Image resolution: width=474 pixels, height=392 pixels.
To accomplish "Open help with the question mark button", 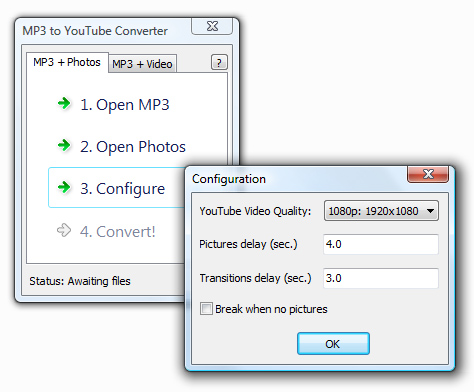I will click(x=219, y=62).
